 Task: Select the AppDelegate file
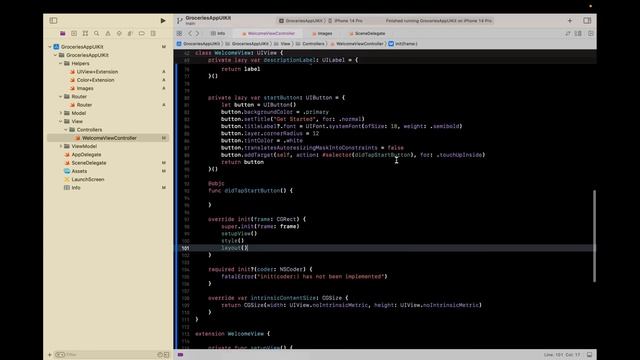click(86, 155)
